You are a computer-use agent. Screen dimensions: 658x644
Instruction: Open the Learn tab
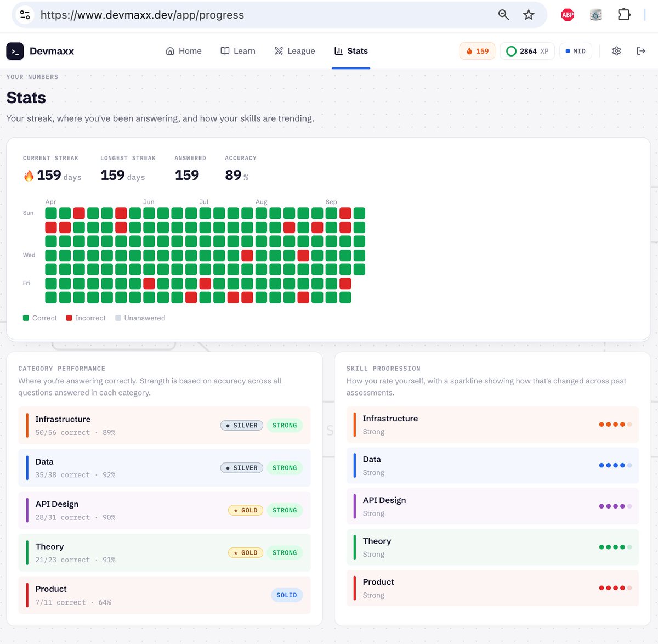(x=238, y=51)
